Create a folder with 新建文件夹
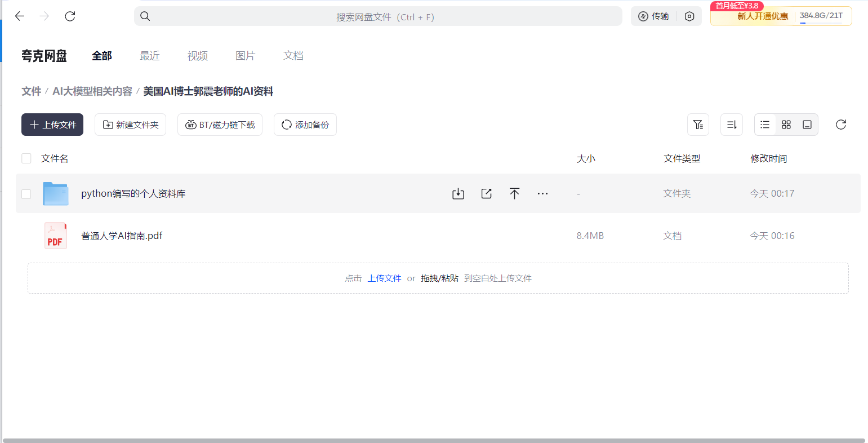This screenshot has height=443, width=868. click(130, 125)
